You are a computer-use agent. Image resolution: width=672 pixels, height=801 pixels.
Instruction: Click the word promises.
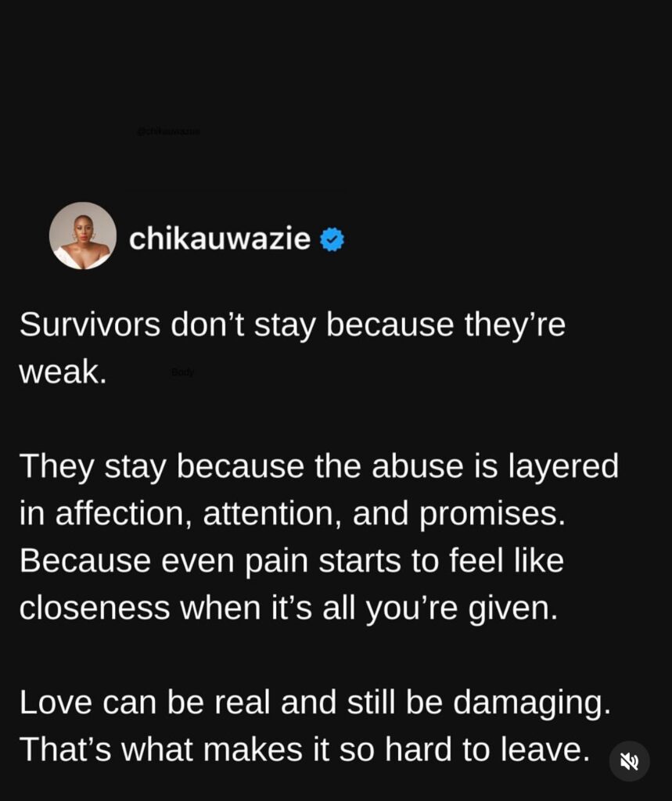[x=493, y=515]
